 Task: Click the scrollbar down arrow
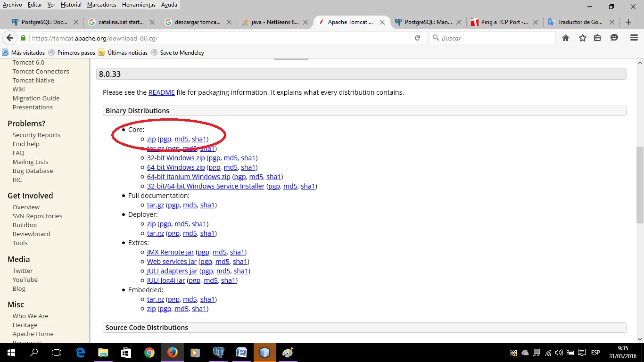click(640, 339)
